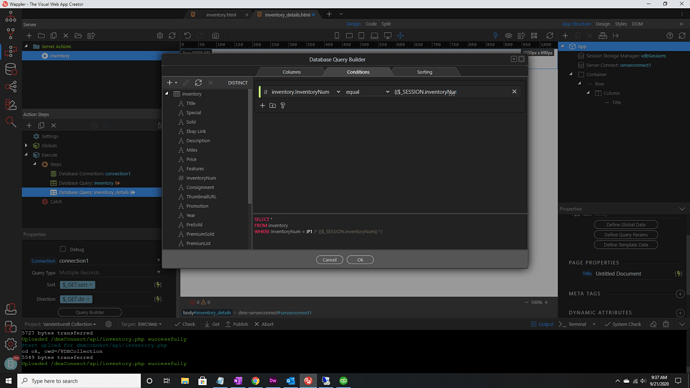
Task: Open the DOM tab in right panel
Action: pos(637,24)
